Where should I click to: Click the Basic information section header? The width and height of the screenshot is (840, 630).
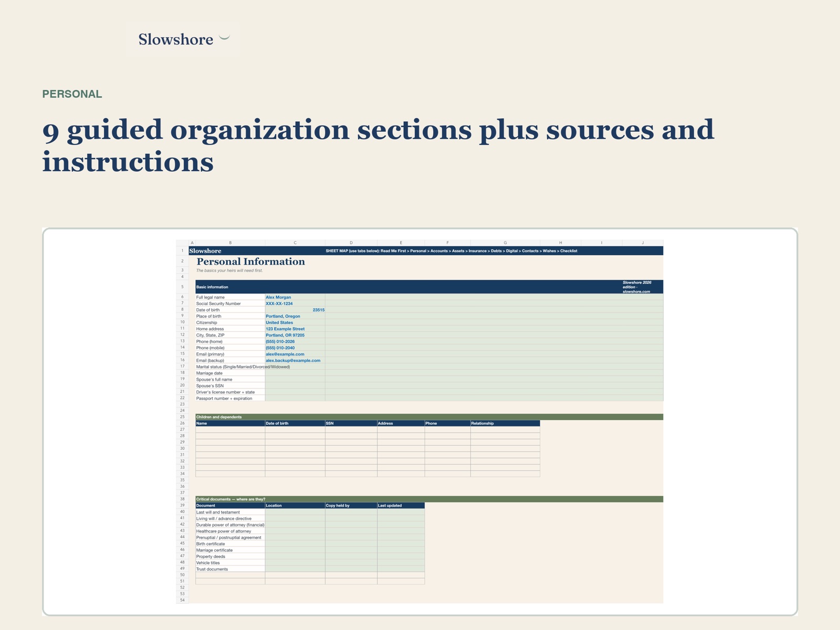(429, 287)
